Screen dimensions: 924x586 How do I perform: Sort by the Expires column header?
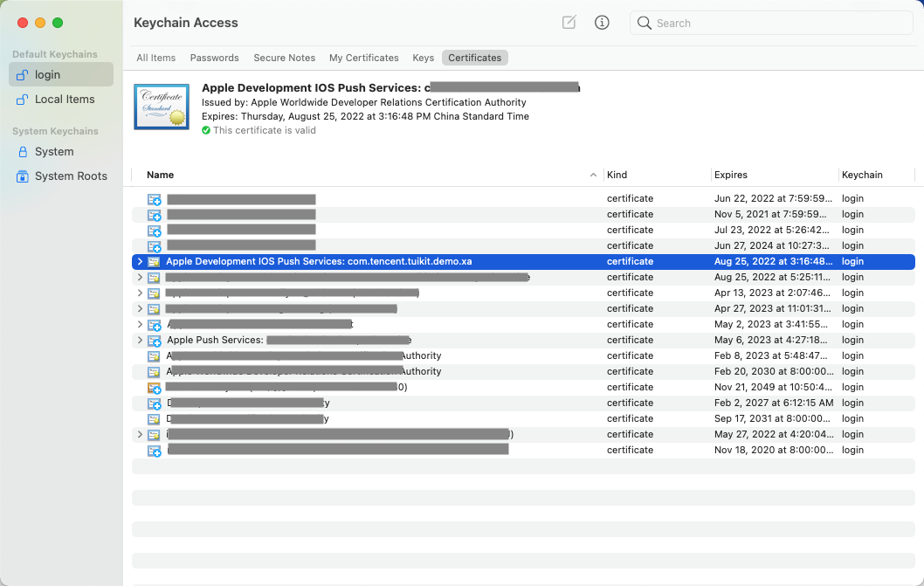(775, 175)
